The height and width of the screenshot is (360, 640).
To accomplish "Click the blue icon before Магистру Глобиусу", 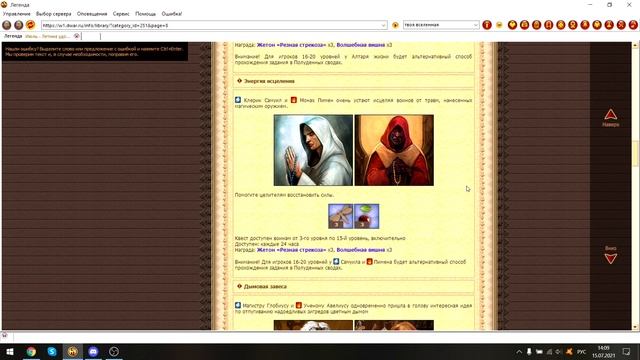I will (238, 305).
